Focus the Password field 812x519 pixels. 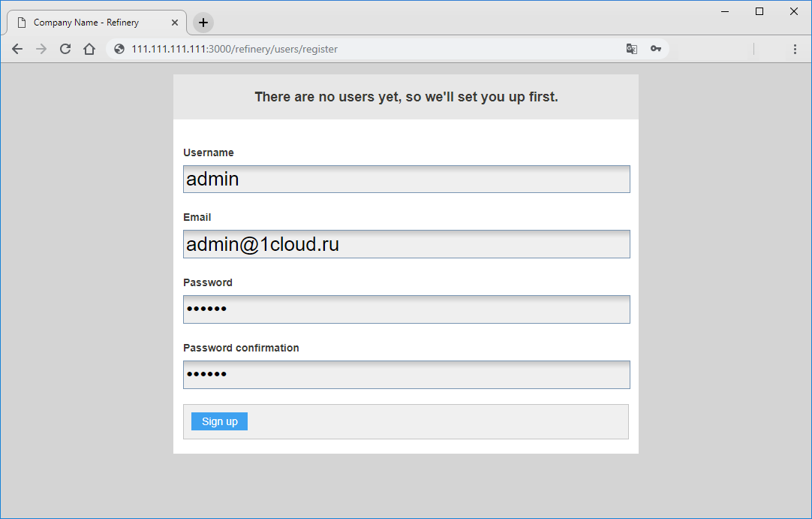tap(406, 309)
